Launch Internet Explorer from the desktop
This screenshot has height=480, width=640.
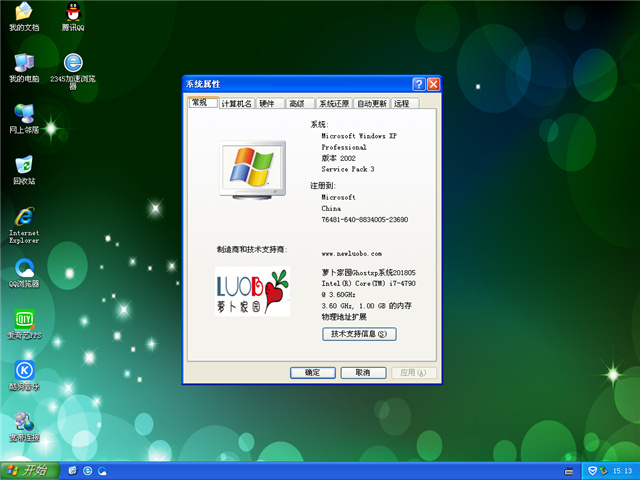point(24,225)
